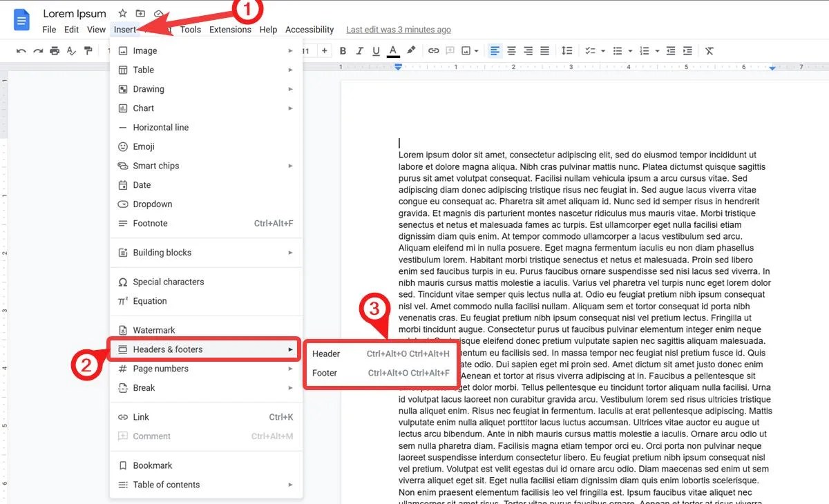This screenshot has width=829, height=504.
Task: Select the Bold formatting icon
Action: (342, 50)
